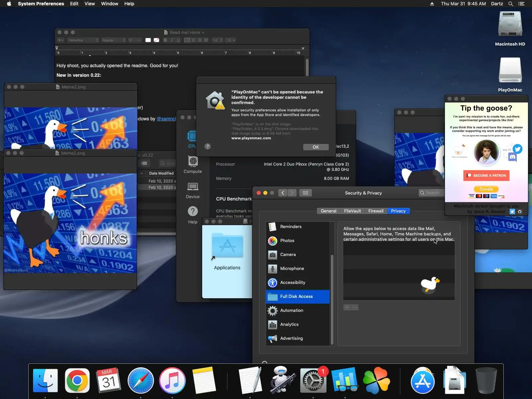The height and width of the screenshot is (399, 532).
Task: Select Microphone in the privacy list
Action: click(x=298, y=269)
